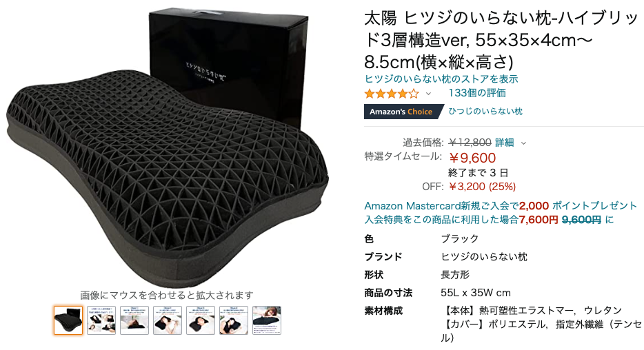This screenshot has width=644, height=350.
Task: Click the main black pillow product image
Action: click(x=168, y=147)
